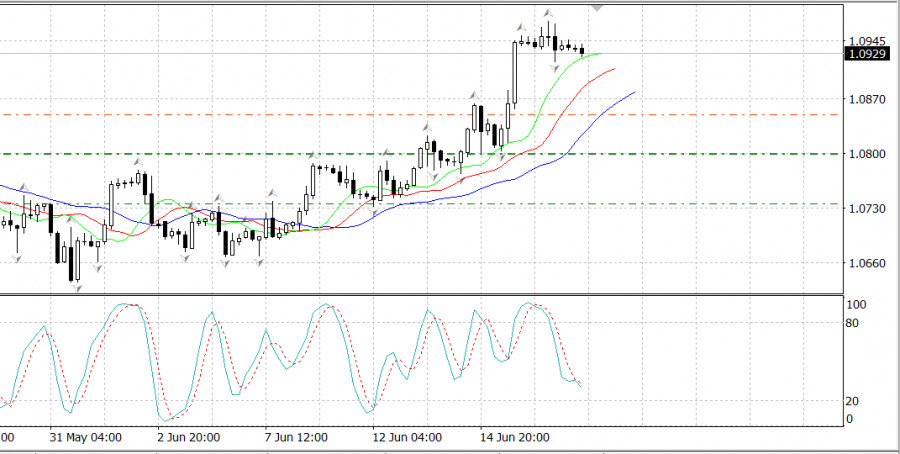Click the 12 Jun 04:00 time label
Screen dimensions: 900x454
[x=407, y=438]
